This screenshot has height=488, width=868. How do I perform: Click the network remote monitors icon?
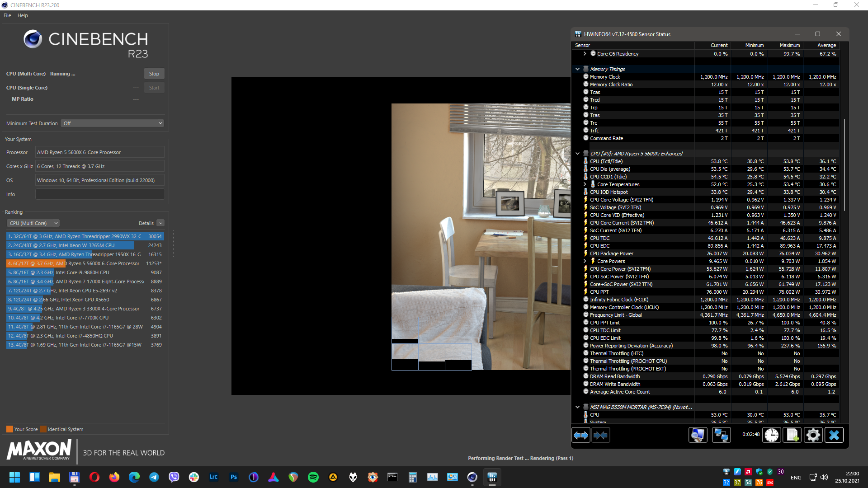click(721, 435)
